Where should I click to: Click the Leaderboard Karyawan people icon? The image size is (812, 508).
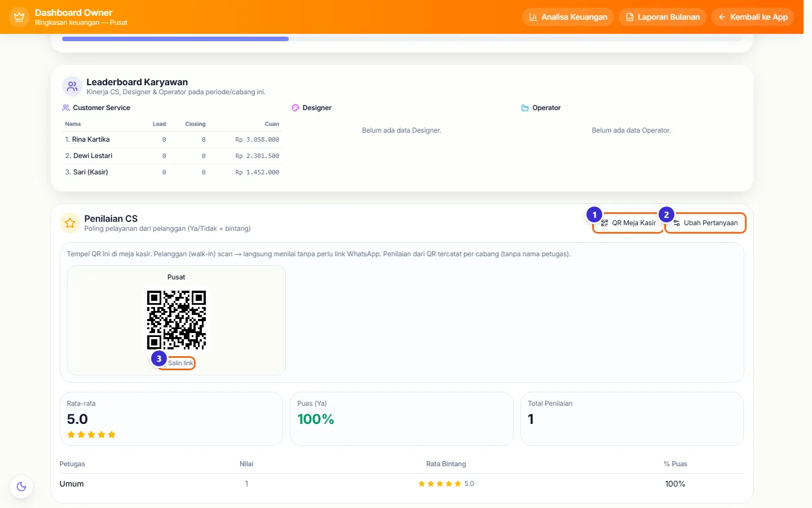[72, 86]
